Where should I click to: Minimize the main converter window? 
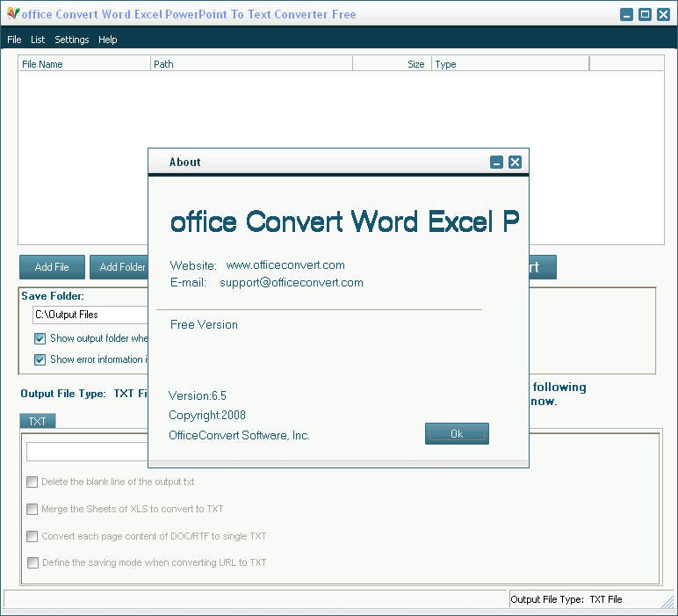pyautogui.click(x=626, y=14)
